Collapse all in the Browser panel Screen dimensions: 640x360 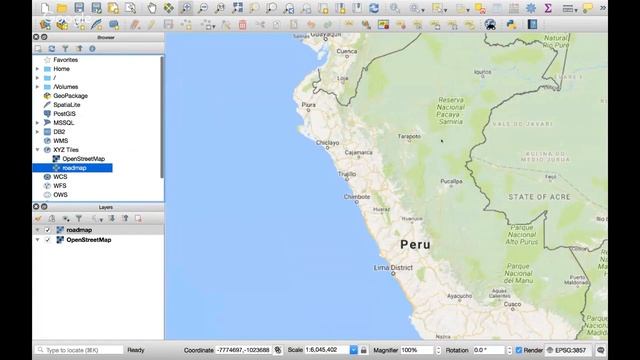(79, 49)
